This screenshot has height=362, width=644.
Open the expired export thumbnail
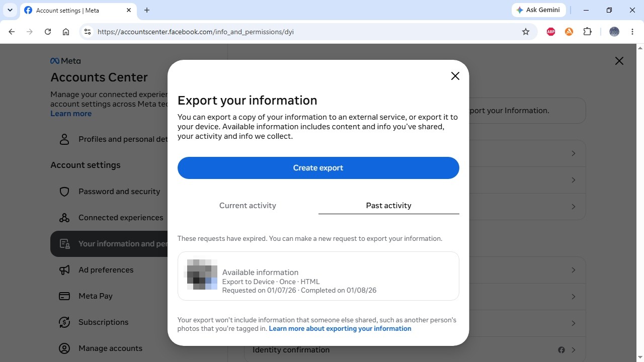(202, 275)
